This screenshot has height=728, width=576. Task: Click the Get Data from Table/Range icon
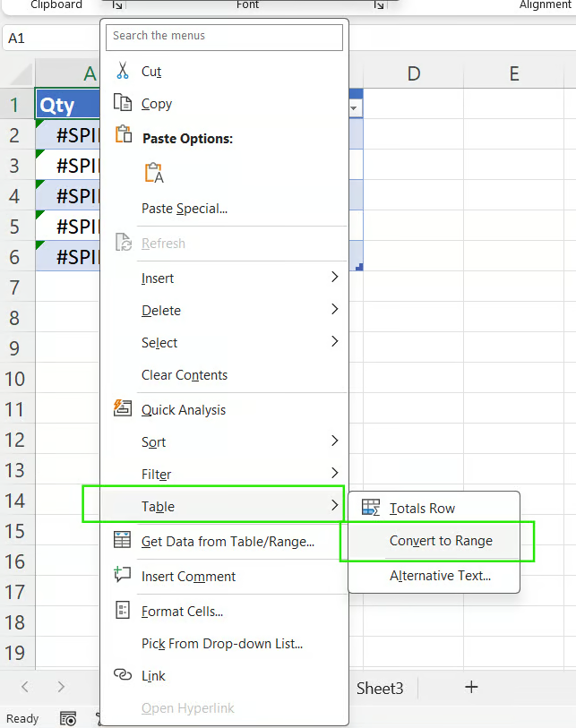[x=123, y=540]
